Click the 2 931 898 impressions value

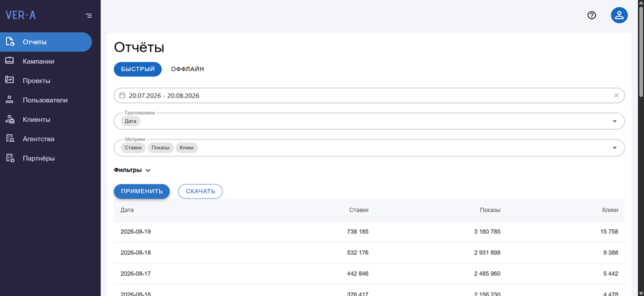[x=487, y=252]
